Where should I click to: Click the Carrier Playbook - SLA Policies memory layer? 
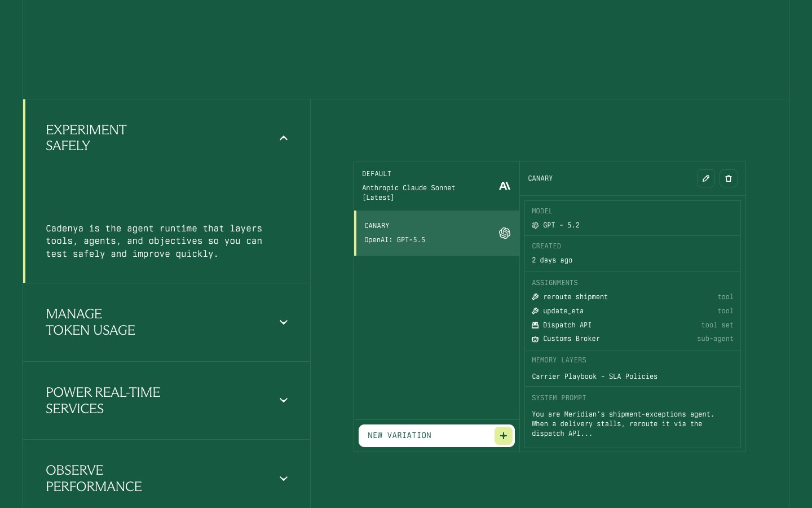coord(594,376)
